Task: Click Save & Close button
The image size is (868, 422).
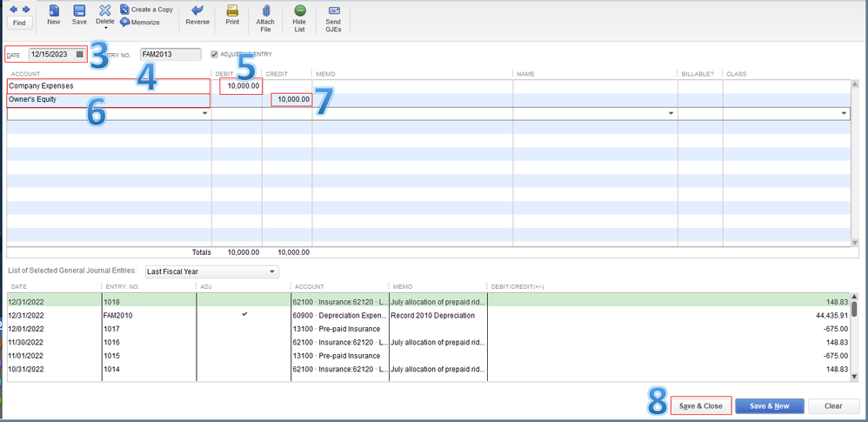Action: [701, 406]
